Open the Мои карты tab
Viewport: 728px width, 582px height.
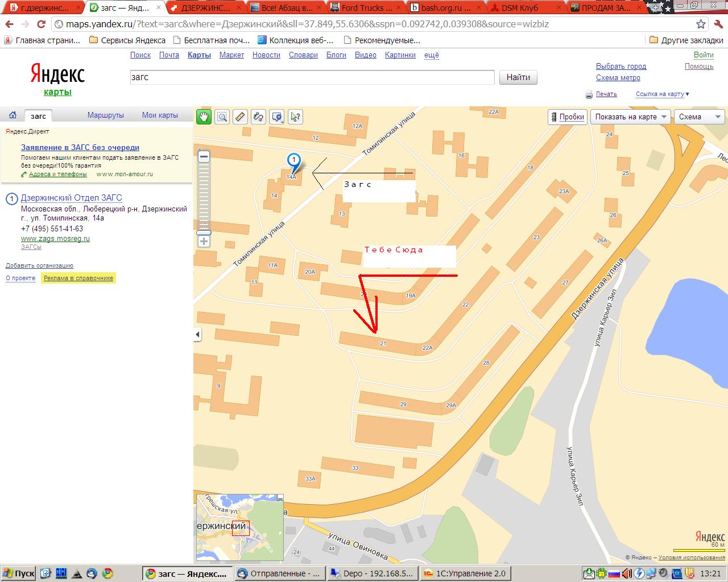(x=160, y=115)
